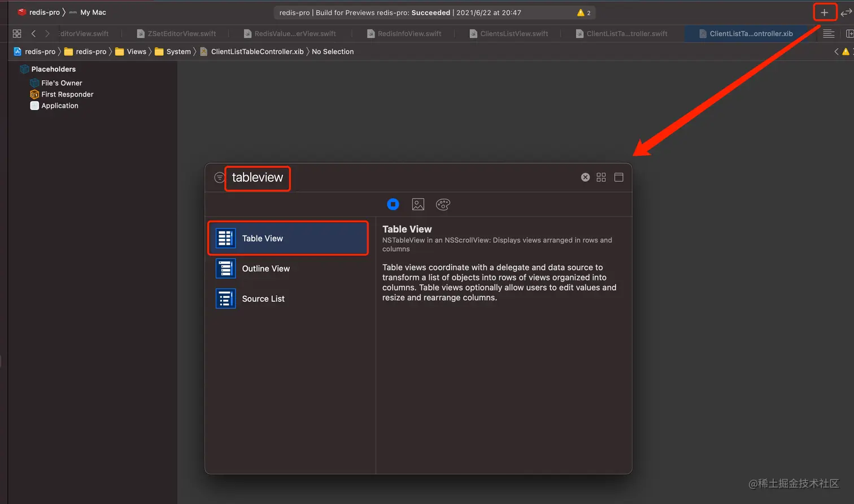The width and height of the screenshot is (854, 504).
Task: Open the related items grid menu
Action: [x=17, y=34]
